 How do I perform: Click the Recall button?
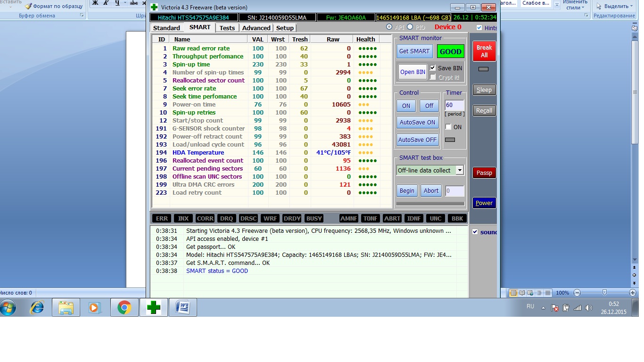click(x=484, y=111)
